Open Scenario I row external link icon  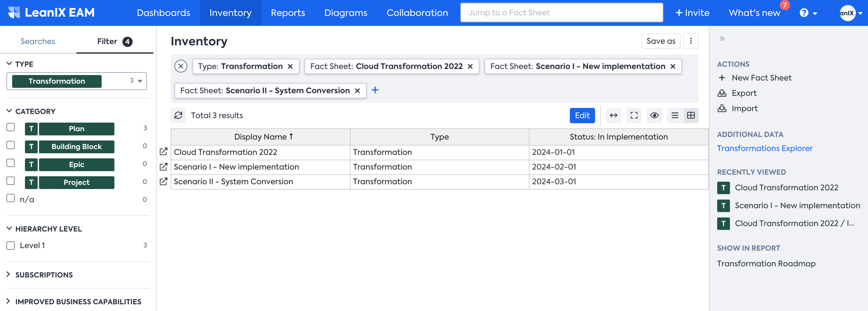pos(163,167)
